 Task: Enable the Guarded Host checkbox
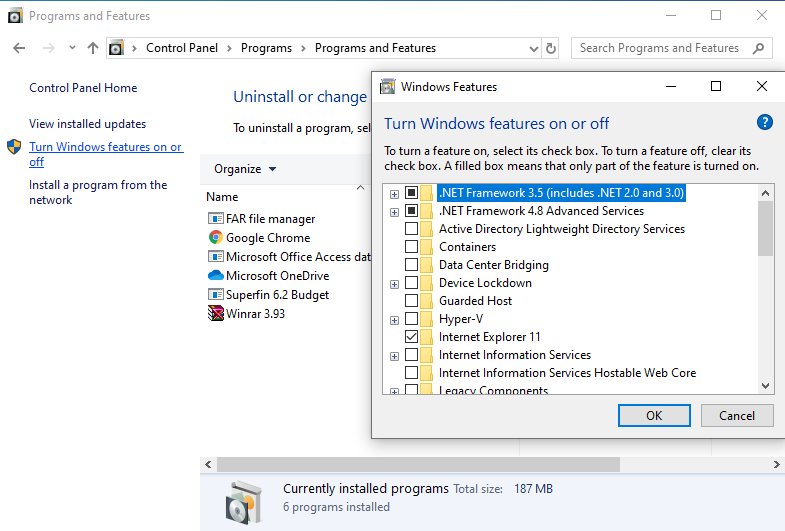(412, 301)
